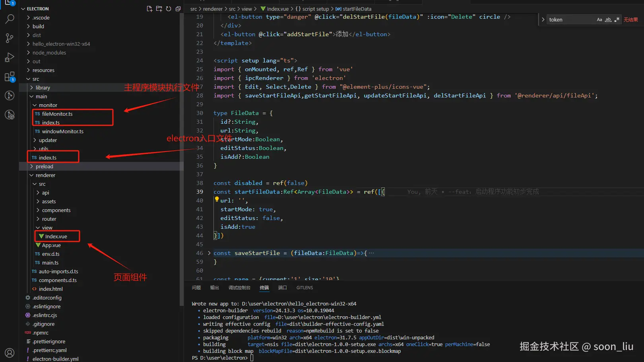644x362 pixels.
Task: Open the Source Control view
Action: pyautogui.click(x=10, y=38)
